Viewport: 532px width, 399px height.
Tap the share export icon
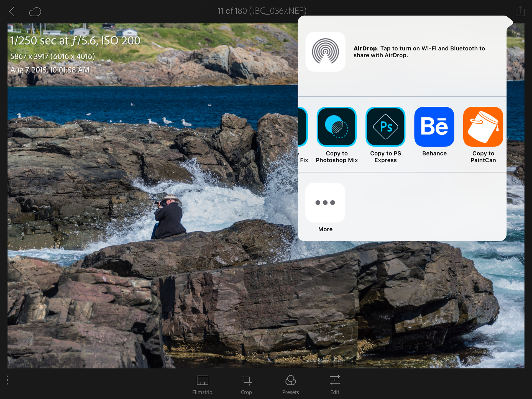[x=520, y=11]
